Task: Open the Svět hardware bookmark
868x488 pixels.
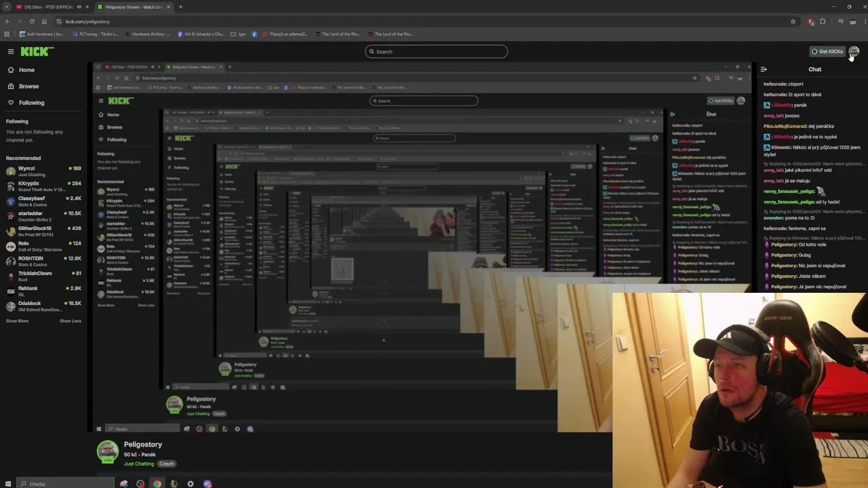Action: point(41,34)
